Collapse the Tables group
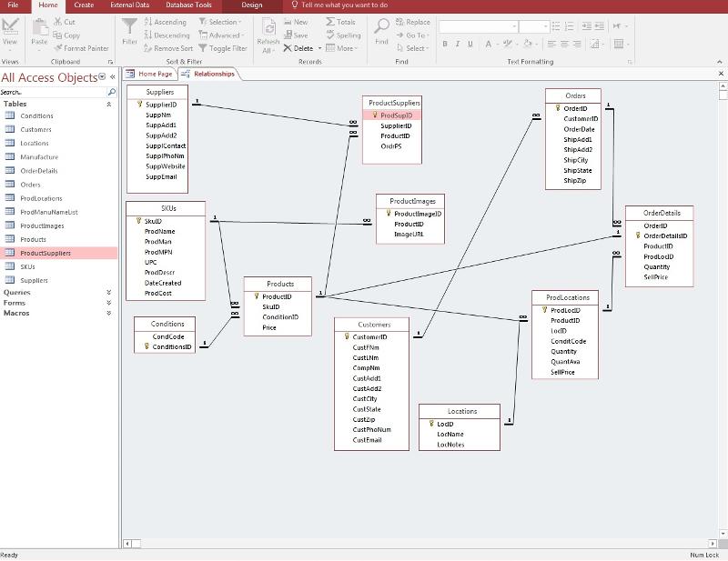The height and width of the screenshot is (561, 728). point(109,105)
